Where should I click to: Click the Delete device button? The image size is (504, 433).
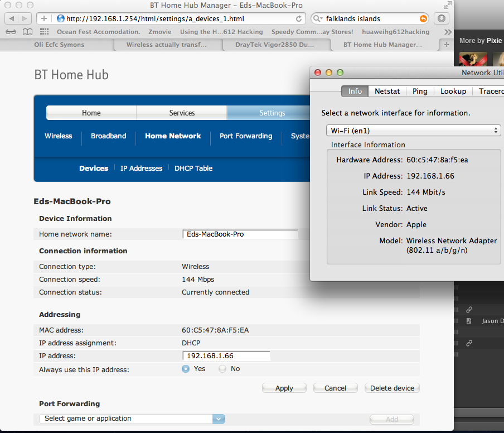(x=392, y=388)
